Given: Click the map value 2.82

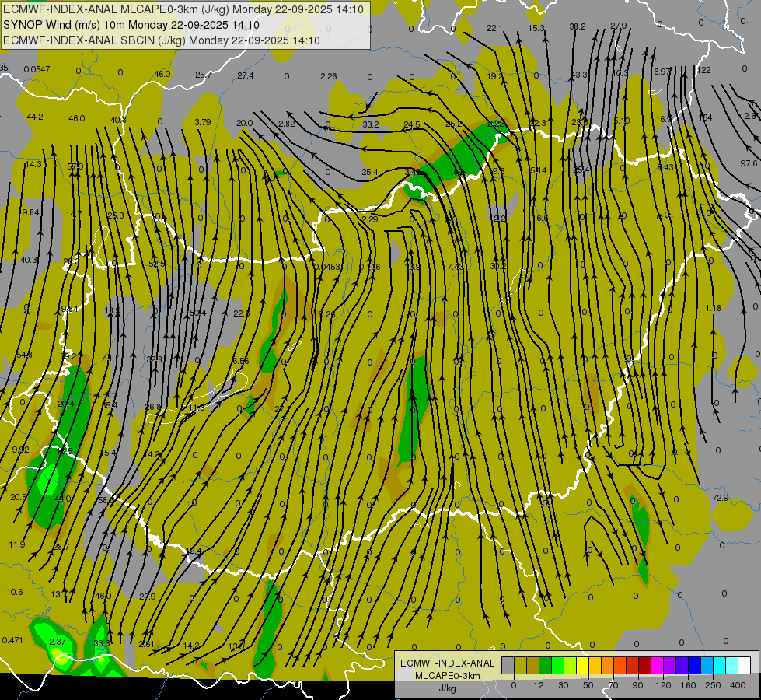Looking at the screenshot, I should pyautogui.click(x=287, y=124).
